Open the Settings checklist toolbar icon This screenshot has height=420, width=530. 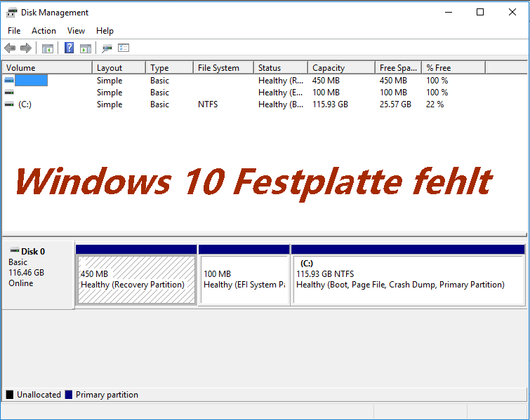coord(124,48)
